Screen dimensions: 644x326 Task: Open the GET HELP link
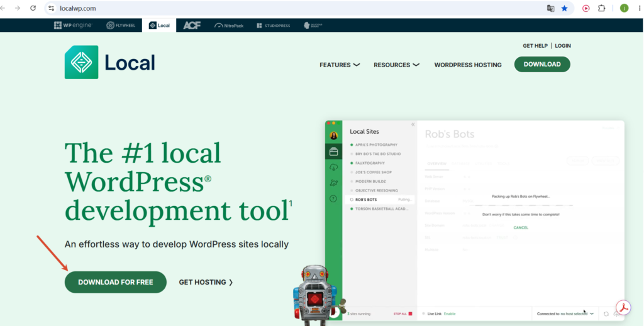pyautogui.click(x=535, y=46)
